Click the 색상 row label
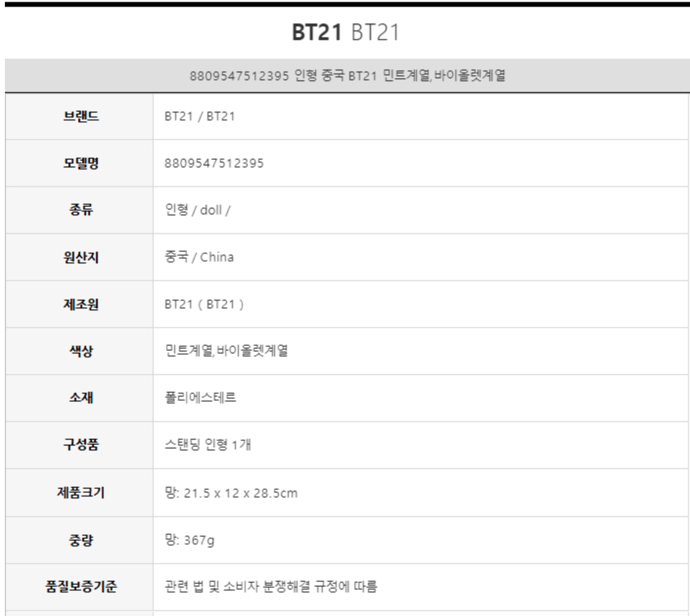Screen dimensions: 690x616 (81, 351)
